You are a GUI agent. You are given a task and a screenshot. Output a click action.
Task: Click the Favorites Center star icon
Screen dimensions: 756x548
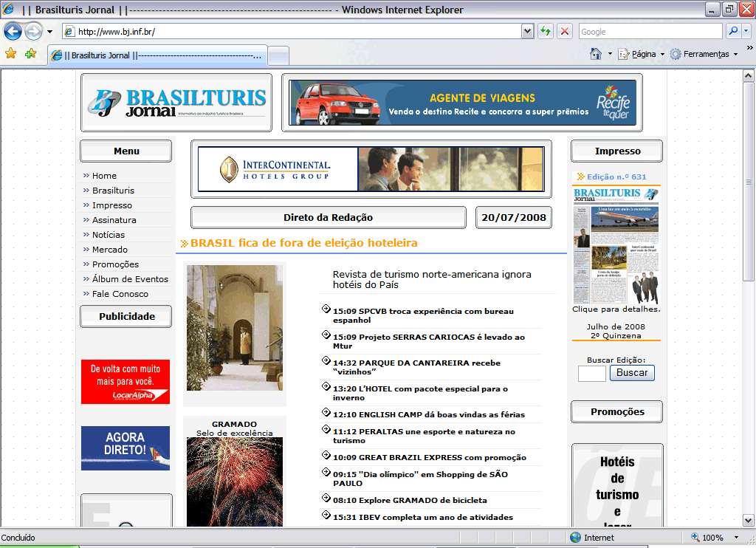(10, 54)
